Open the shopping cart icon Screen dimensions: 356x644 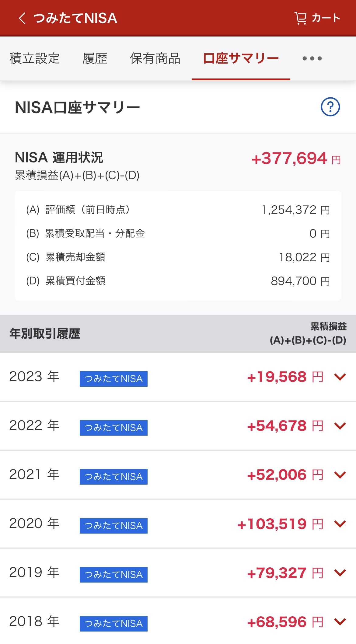click(x=300, y=18)
